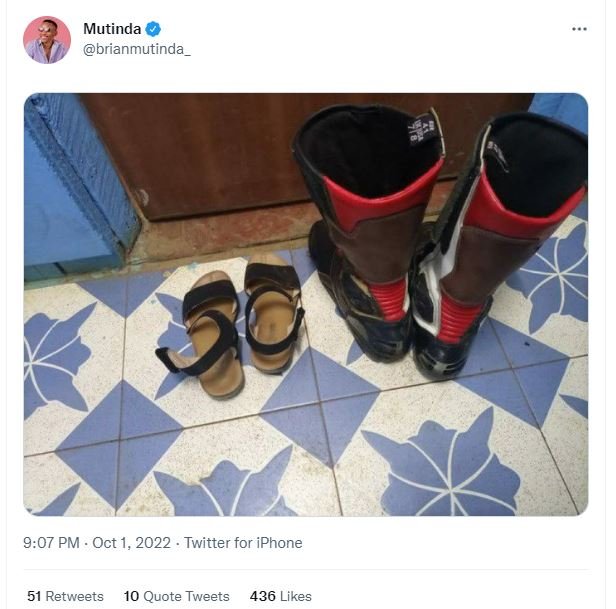Click the number 436 likes count
This screenshot has height=609, width=616.
pos(262,596)
